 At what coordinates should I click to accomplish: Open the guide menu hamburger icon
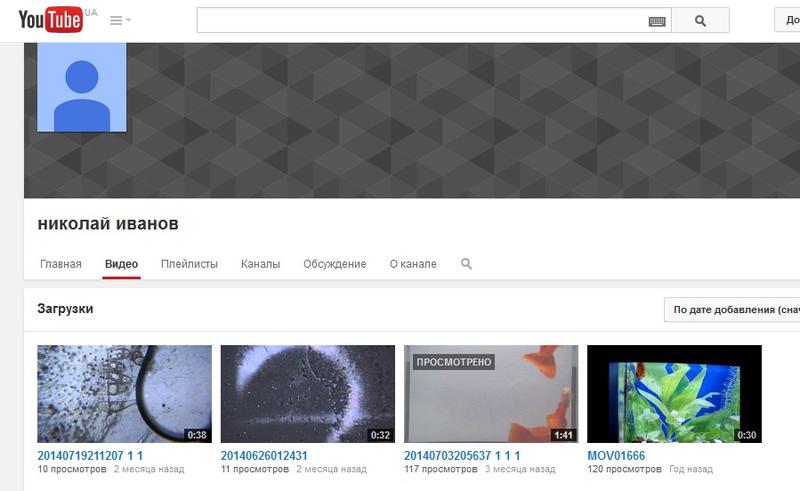pos(119,20)
